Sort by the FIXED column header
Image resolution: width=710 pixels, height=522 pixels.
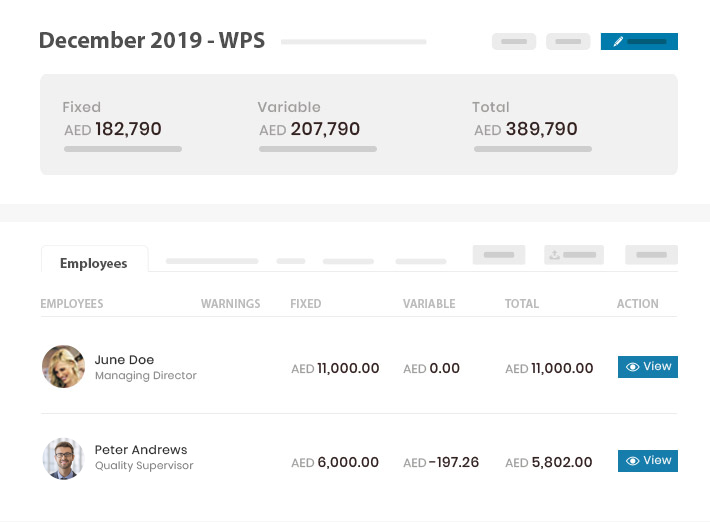click(x=306, y=303)
